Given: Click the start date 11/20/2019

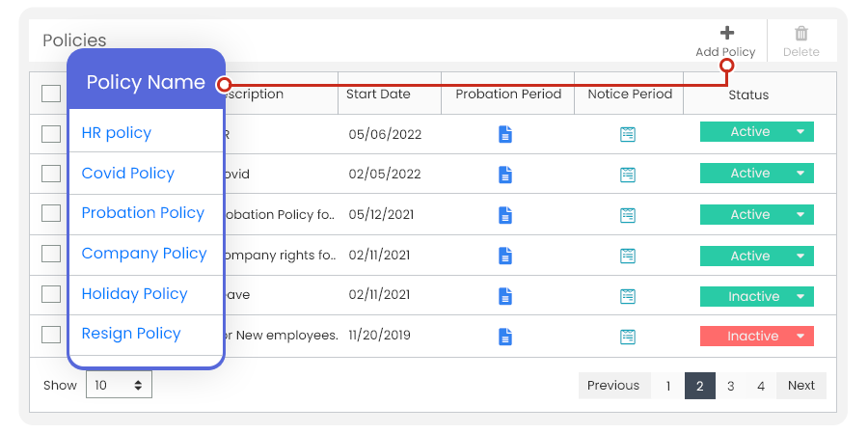Looking at the screenshot, I should pos(379,336).
